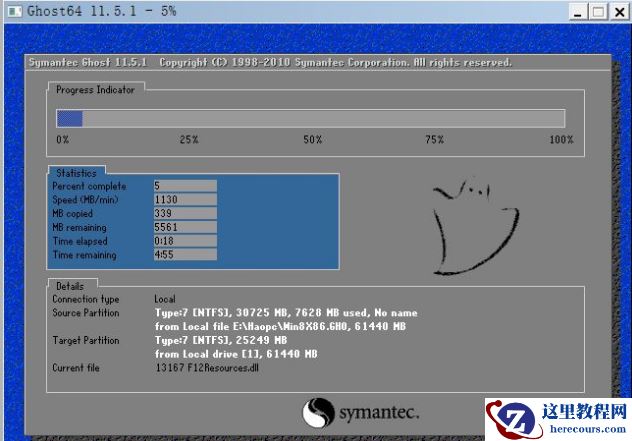Minimize the Ghost64 window
This screenshot has width=632, height=441.
click(578, 11)
